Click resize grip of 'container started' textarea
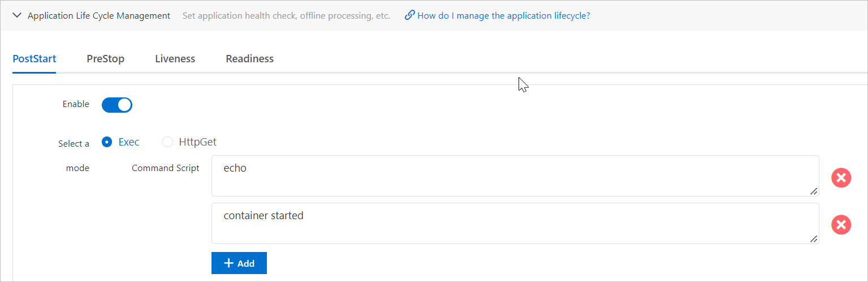 (814, 239)
